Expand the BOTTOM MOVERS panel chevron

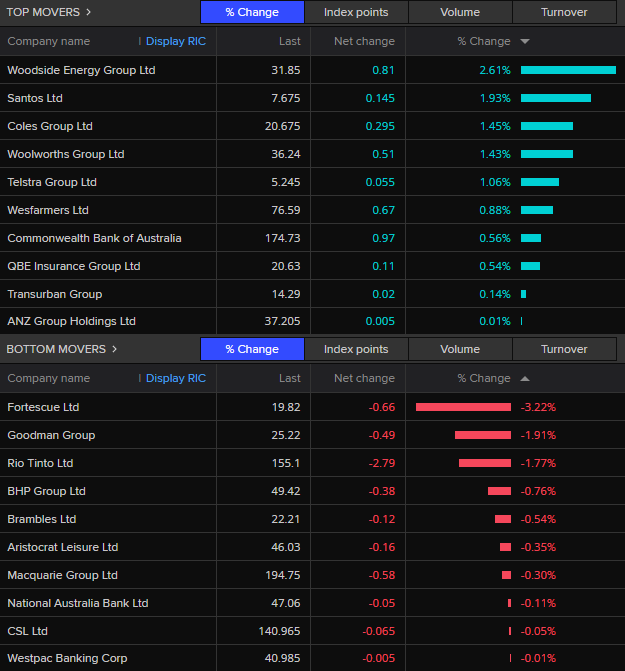pos(114,349)
